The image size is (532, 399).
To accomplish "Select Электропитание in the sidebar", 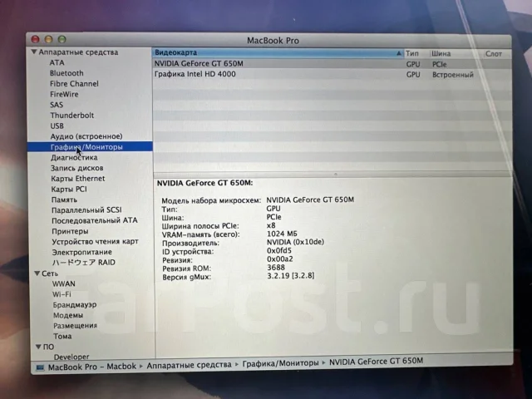I will tap(81, 252).
